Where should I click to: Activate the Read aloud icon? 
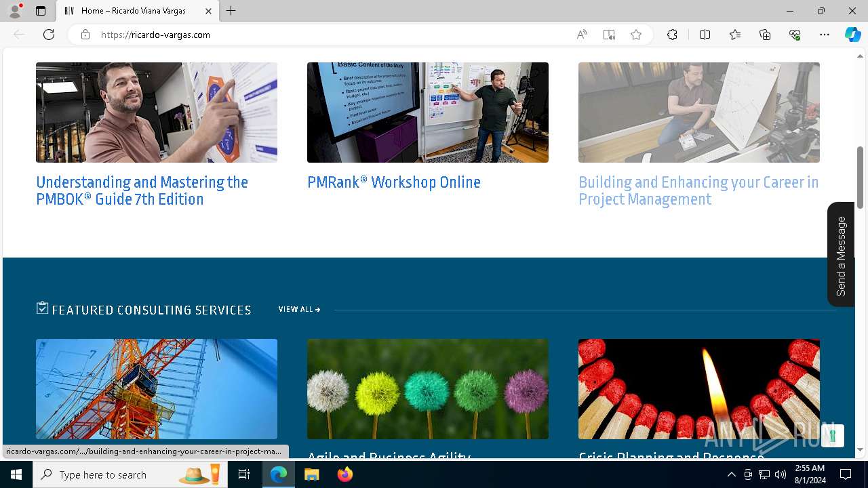582,35
